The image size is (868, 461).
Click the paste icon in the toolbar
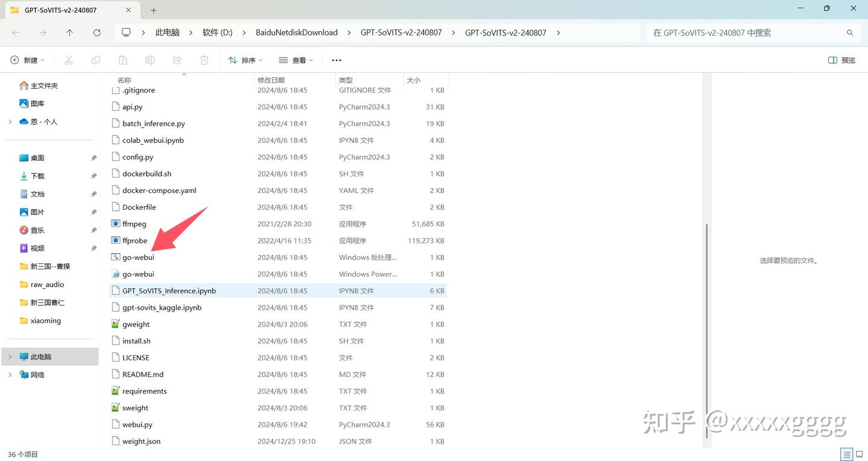pyautogui.click(x=122, y=60)
